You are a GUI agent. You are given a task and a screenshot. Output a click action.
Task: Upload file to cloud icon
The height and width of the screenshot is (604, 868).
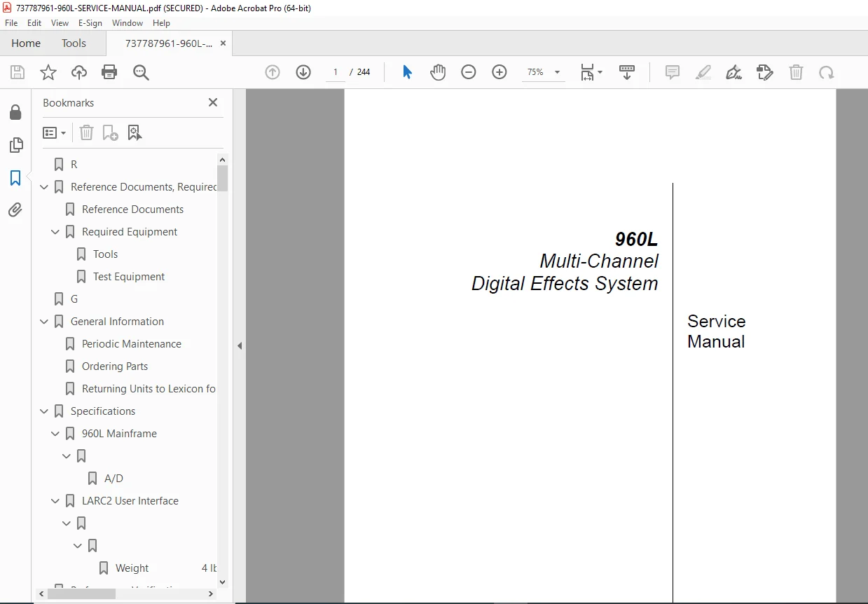(x=79, y=72)
